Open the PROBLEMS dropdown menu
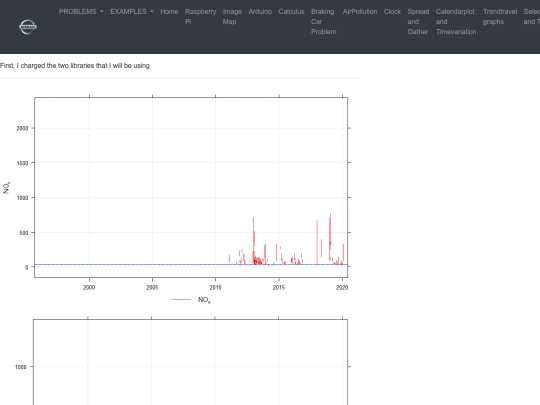This screenshot has height=405, width=540. (81, 12)
